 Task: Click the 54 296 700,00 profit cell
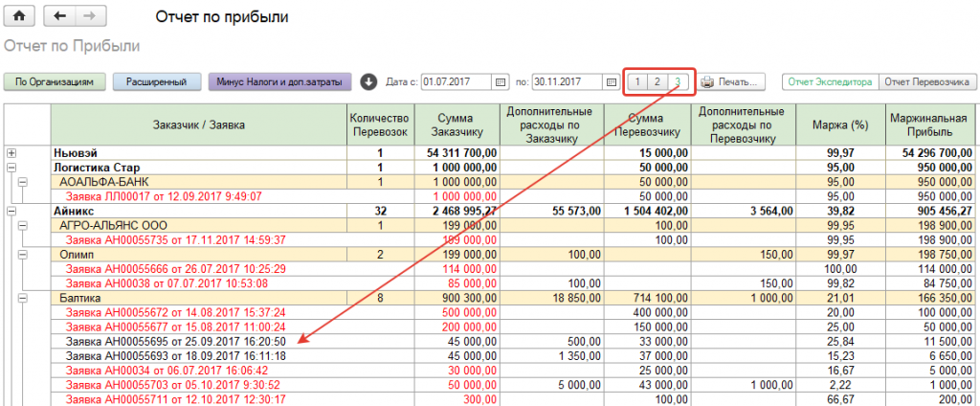click(x=929, y=152)
